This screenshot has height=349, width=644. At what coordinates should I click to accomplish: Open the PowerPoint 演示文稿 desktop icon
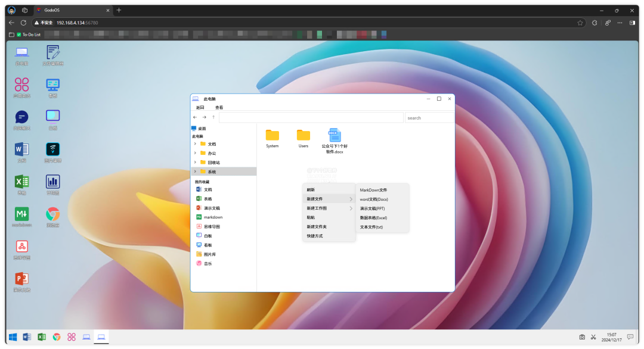pos(21,279)
